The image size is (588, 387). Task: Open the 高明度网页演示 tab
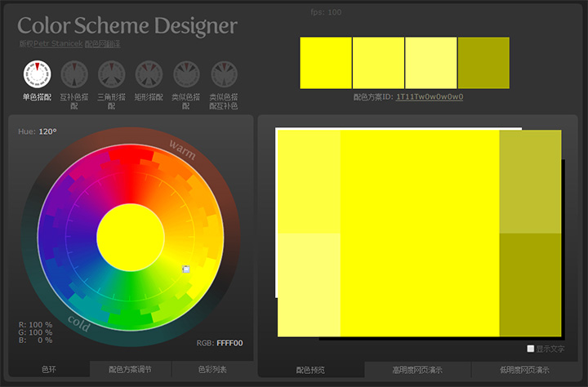pyautogui.click(x=417, y=370)
